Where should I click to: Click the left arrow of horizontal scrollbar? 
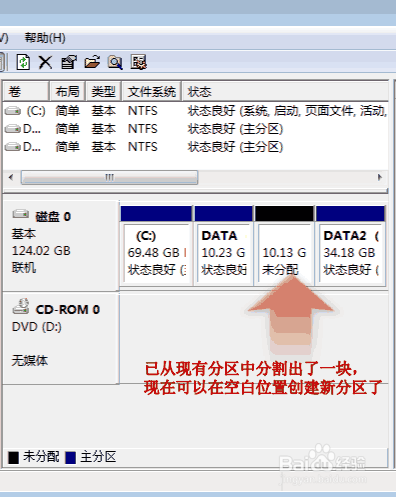point(11,177)
